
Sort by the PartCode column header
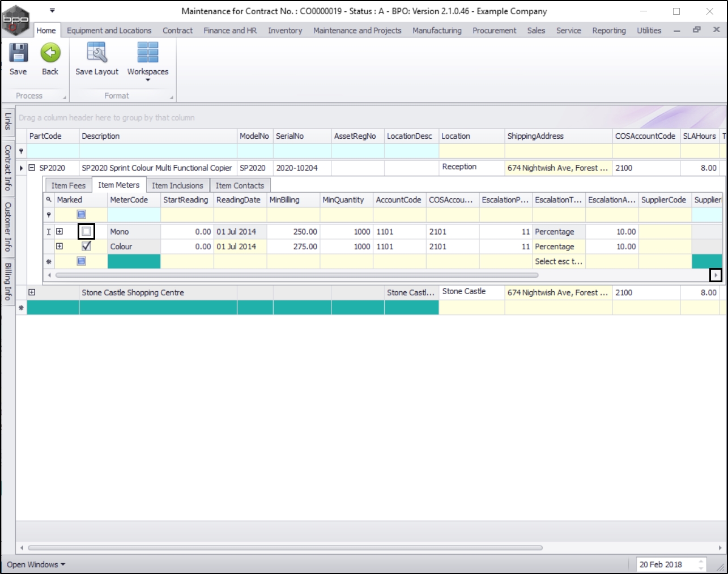[53, 136]
